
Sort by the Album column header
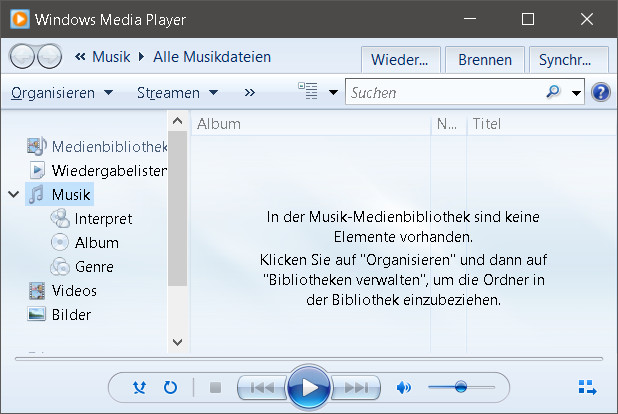[311, 124]
